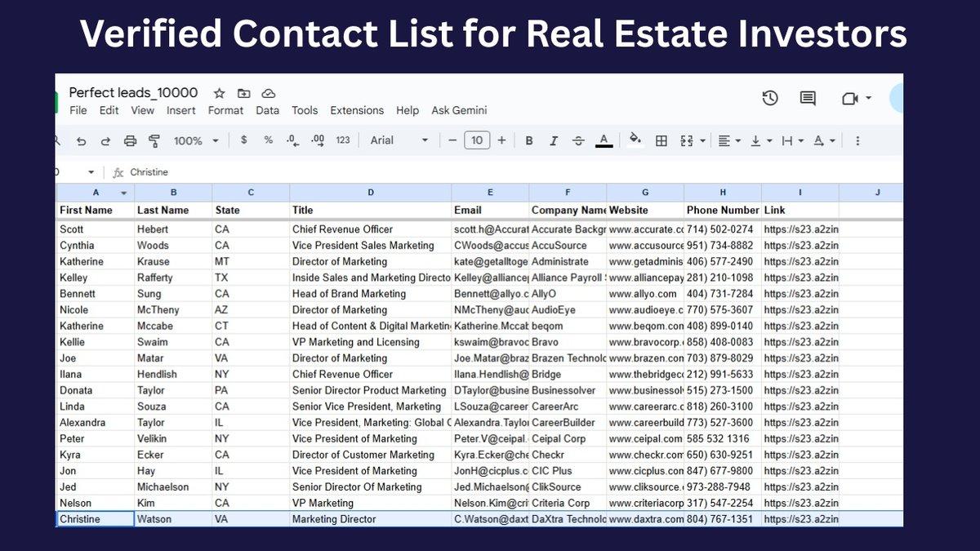Format as percent

pyautogui.click(x=268, y=140)
